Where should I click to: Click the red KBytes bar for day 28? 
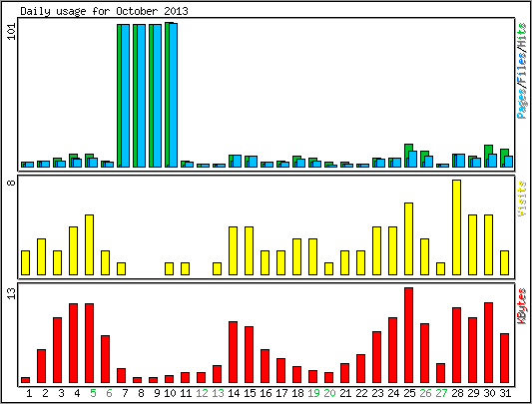click(x=457, y=345)
